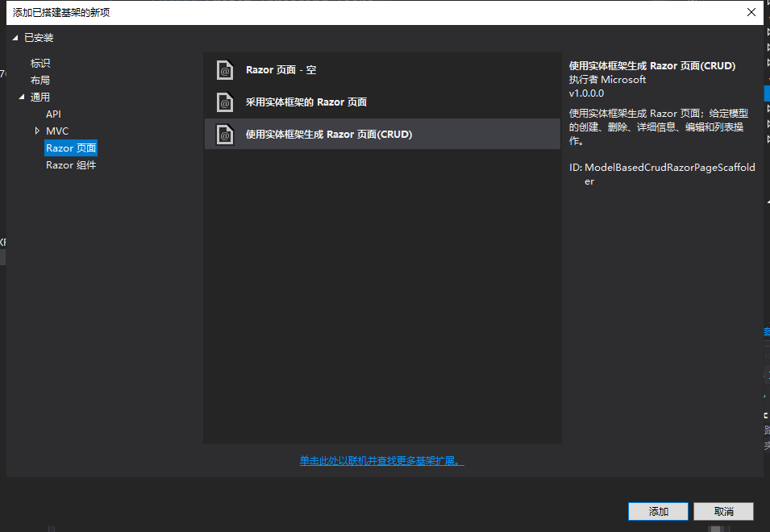Click the @ page icon beside the selected template
The width and height of the screenshot is (770, 532).
(223, 135)
